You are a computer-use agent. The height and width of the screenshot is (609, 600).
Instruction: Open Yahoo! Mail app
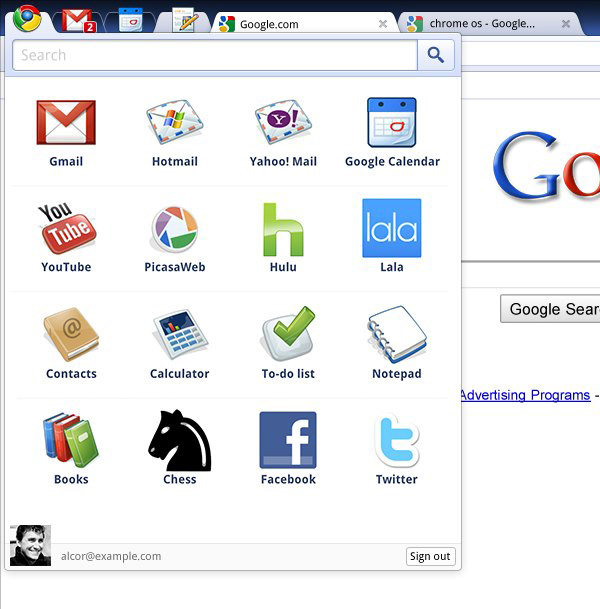click(x=283, y=122)
